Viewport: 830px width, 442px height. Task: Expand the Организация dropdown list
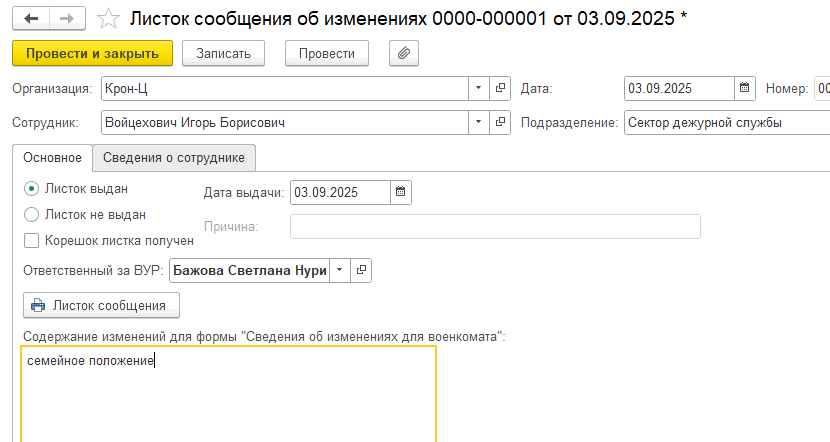coord(479,88)
